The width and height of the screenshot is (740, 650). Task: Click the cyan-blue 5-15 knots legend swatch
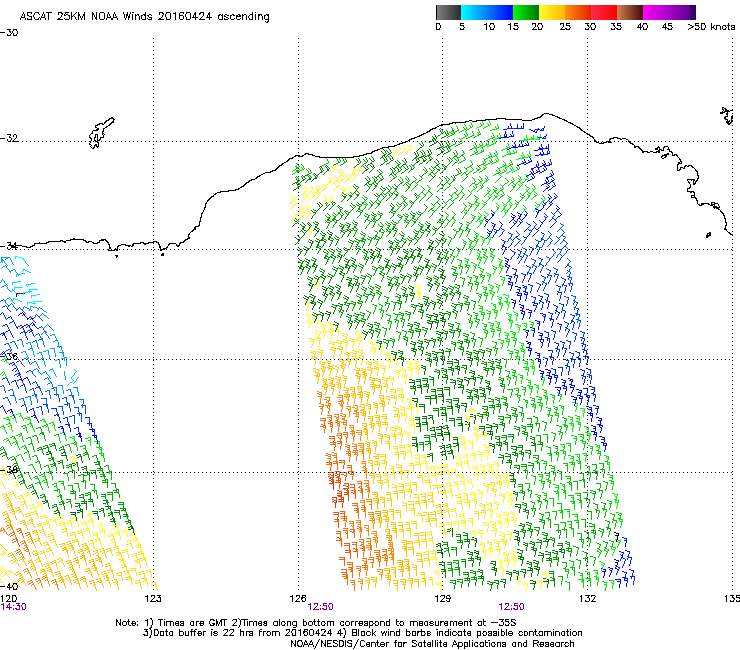[x=487, y=12]
